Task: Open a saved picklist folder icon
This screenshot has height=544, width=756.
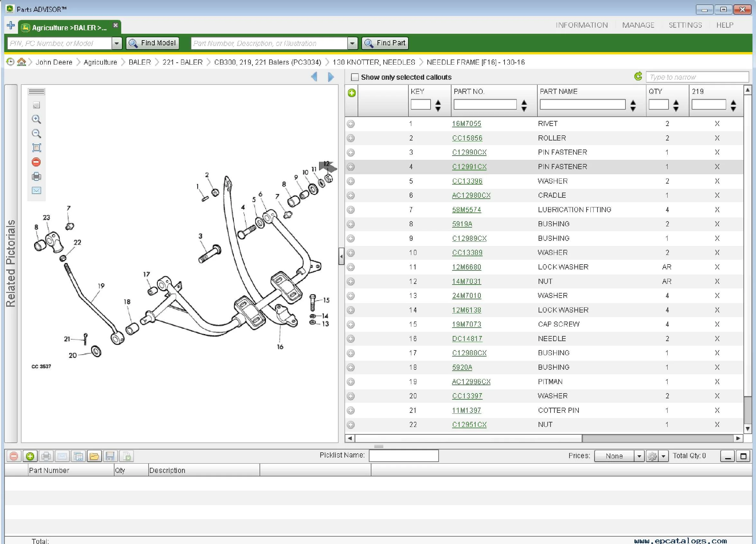Action: pos(94,456)
